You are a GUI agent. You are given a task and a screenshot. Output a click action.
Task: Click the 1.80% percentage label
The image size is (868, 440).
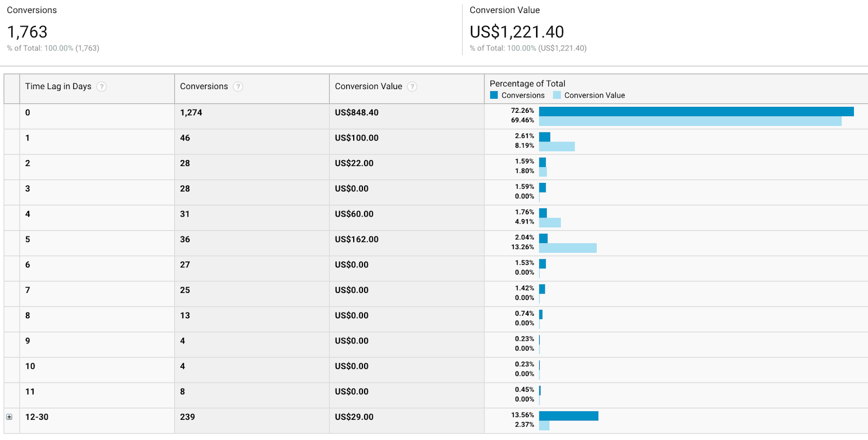(x=525, y=171)
